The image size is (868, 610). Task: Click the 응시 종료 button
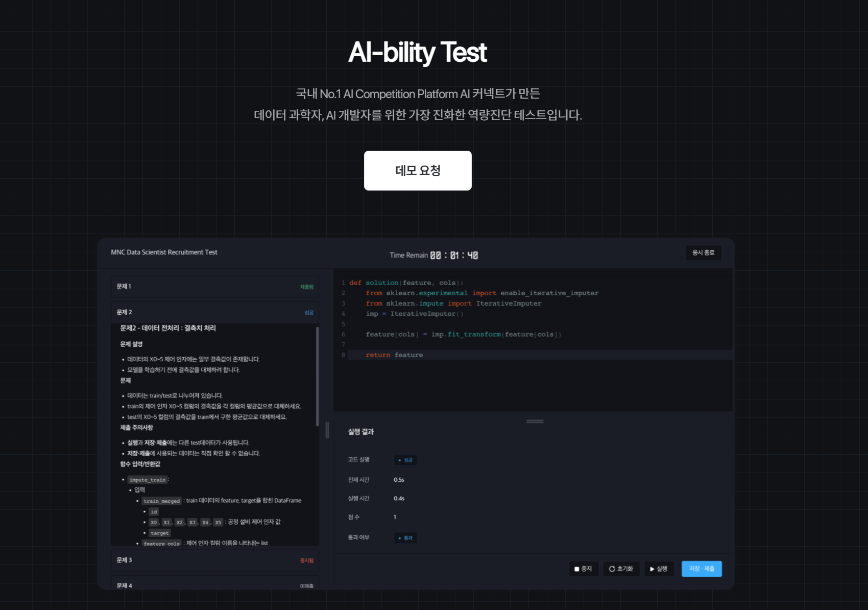(703, 253)
